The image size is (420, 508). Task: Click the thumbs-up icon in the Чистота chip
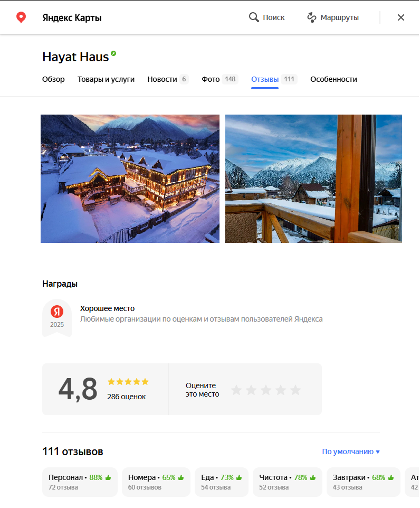pos(313,477)
